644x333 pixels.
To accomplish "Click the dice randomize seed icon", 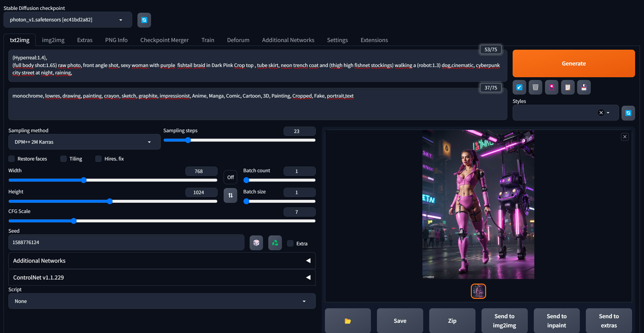I will tap(256, 243).
